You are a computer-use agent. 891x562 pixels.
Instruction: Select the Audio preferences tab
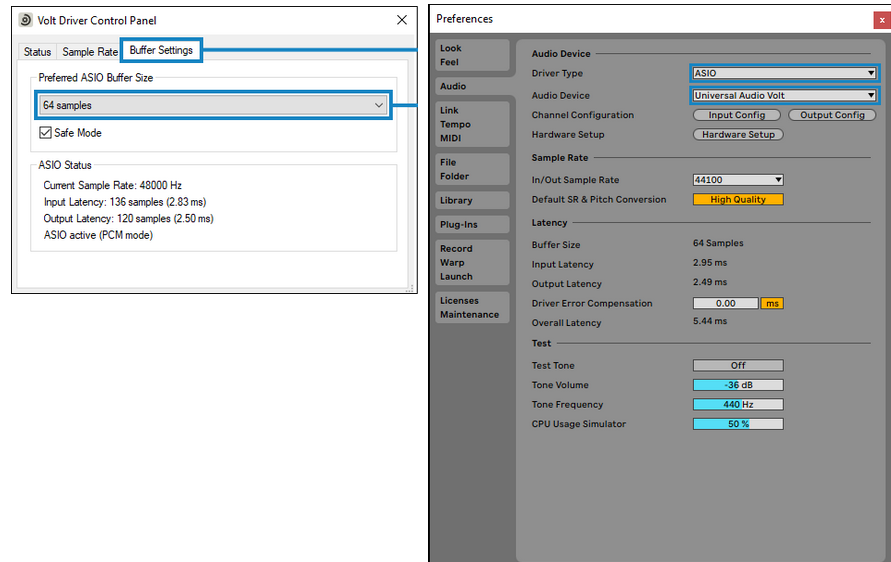472,86
